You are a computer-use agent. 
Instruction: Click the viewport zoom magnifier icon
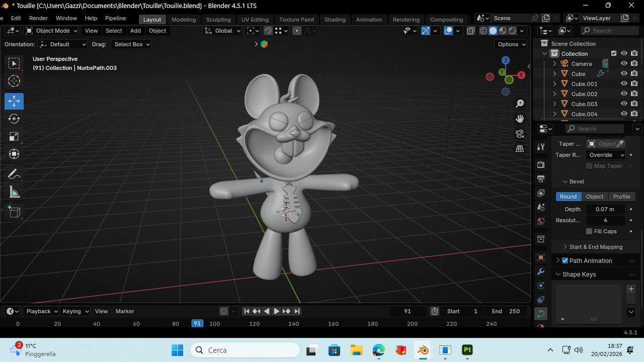coord(519,104)
